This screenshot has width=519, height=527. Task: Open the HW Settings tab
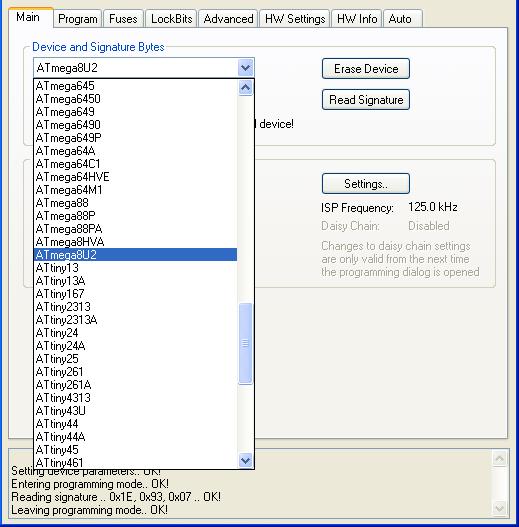point(295,19)
